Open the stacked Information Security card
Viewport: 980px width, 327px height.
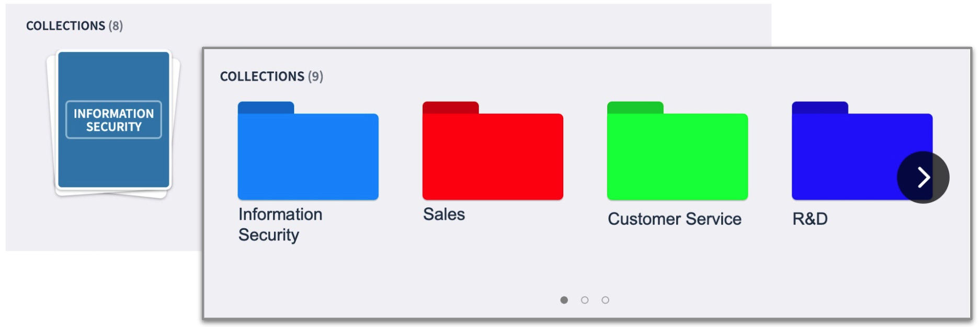coord(113,120)
